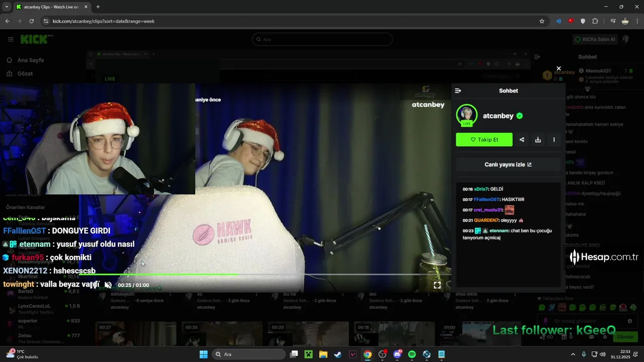Screen dimensions: 644x362
Task: Open the tab search dropdown arrow
Action: point(6,7)
